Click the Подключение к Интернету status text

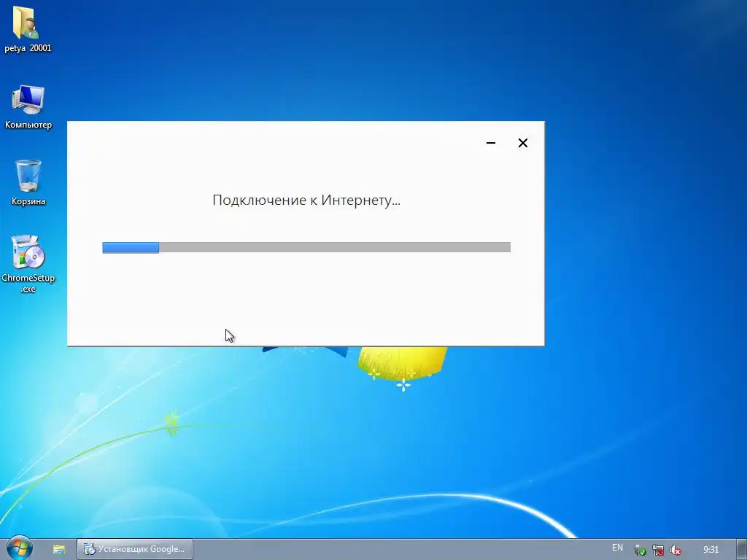tap(306, 201)
